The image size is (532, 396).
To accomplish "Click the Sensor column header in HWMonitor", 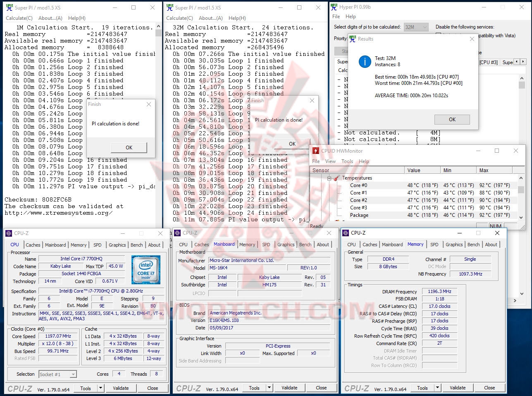I will pyautogui.click(x=357, y=170).
